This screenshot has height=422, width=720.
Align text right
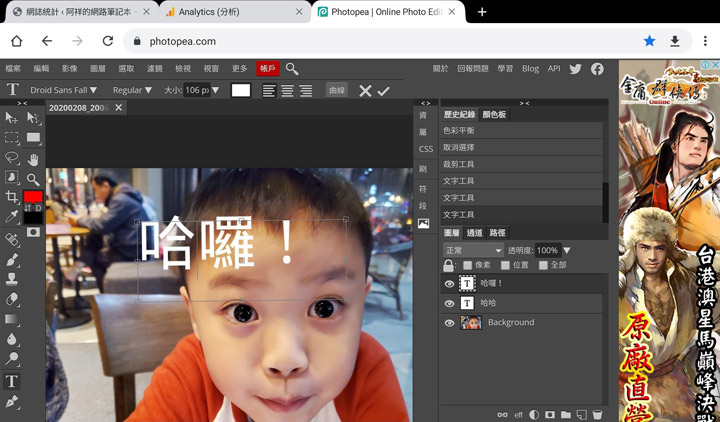point(306,90)
